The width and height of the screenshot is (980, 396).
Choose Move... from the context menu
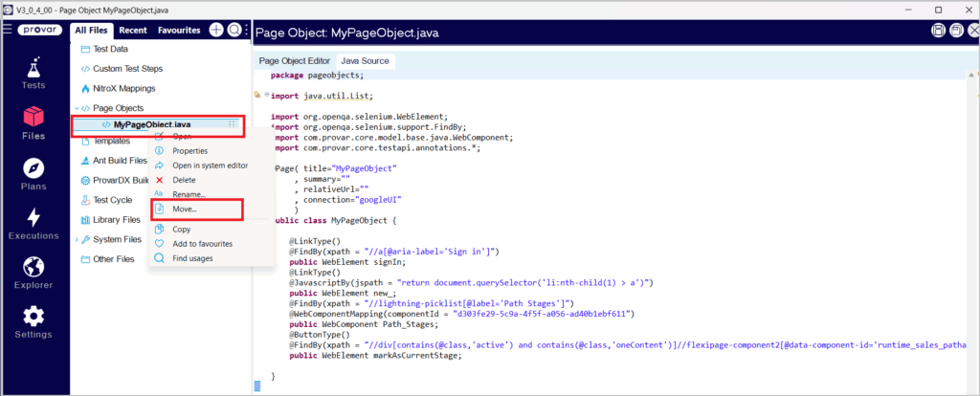pos(185,209)
